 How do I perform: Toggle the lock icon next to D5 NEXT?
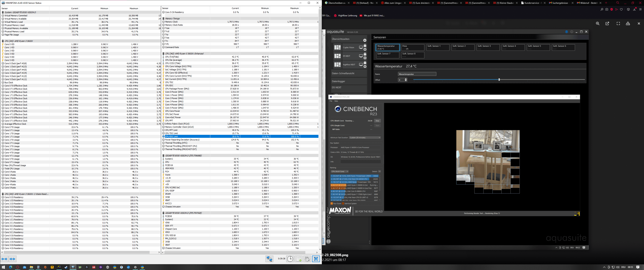365,54
